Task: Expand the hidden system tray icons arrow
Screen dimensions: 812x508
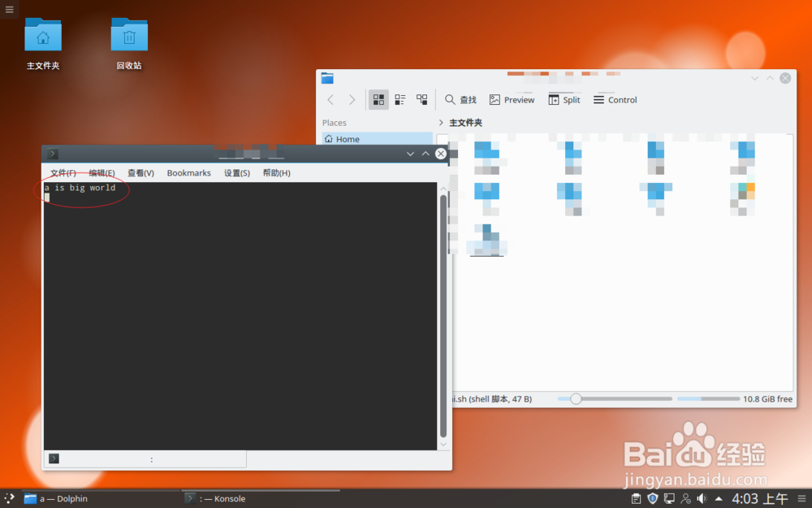Action: point(718,497)
